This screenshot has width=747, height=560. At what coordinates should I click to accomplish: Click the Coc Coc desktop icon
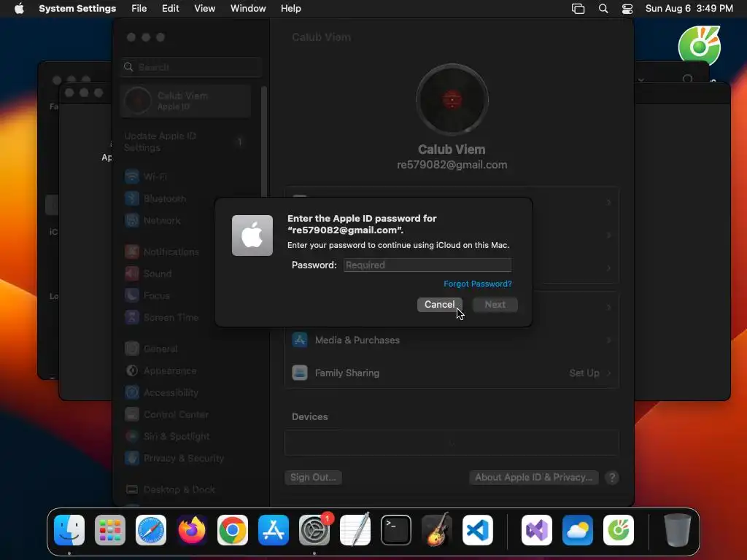click(x=700, y=46)
